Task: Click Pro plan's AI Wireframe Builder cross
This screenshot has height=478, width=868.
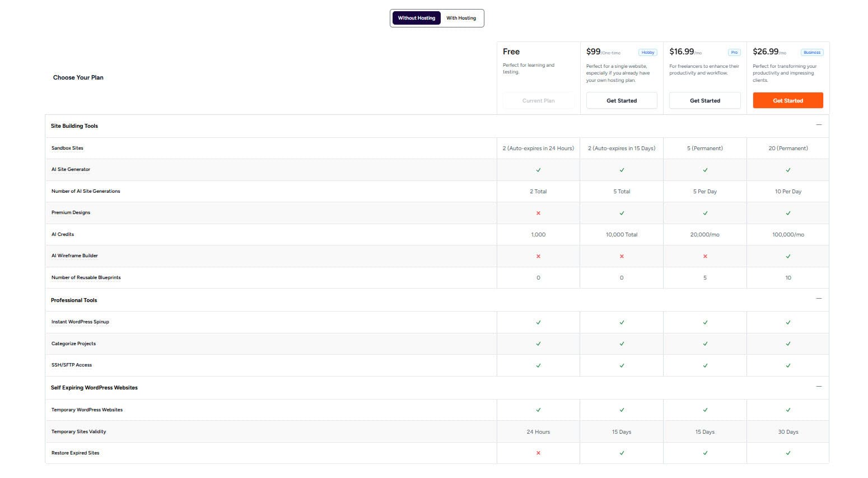Action: 705,256
